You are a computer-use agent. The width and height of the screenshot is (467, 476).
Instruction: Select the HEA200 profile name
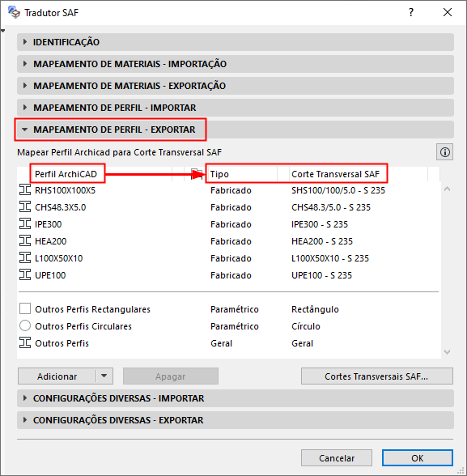51,241
